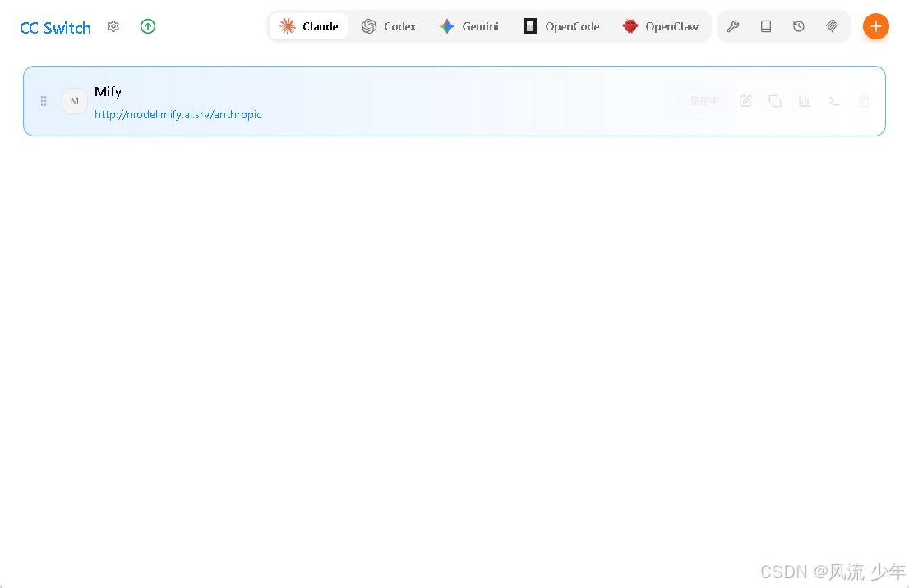Click the M avatar of Mify provider
Screen dimensions: 909x588
click(x=75, y=101)
